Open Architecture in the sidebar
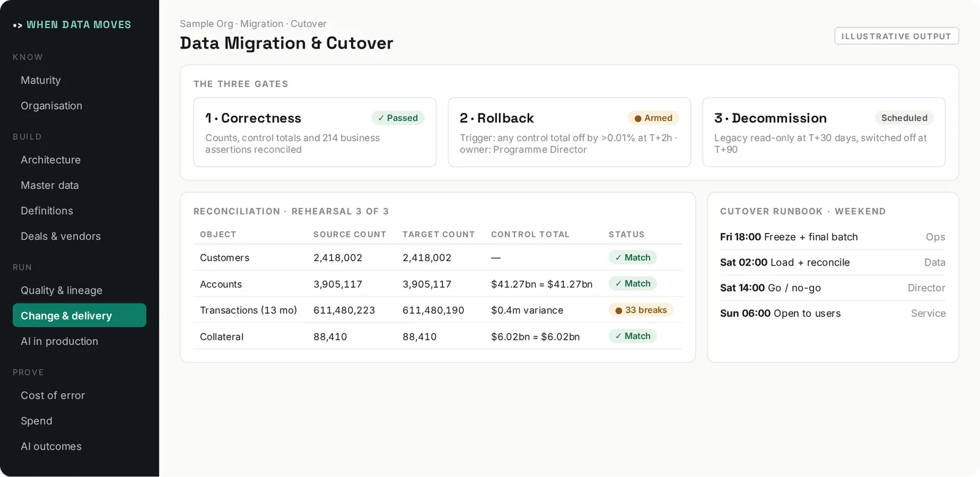This screenshot has height=477, width=980. (x=80, y=160)
